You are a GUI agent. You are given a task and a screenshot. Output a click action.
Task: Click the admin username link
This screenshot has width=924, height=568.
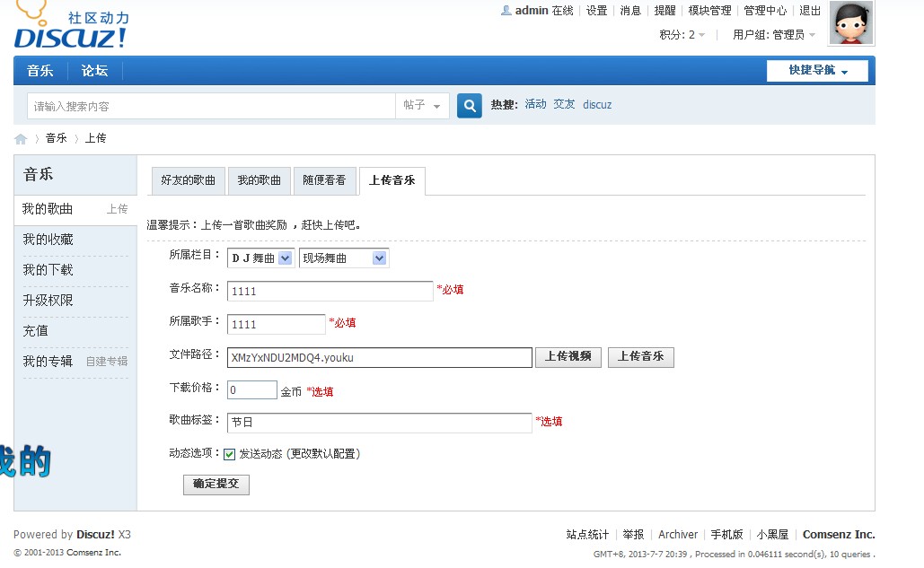531,11
